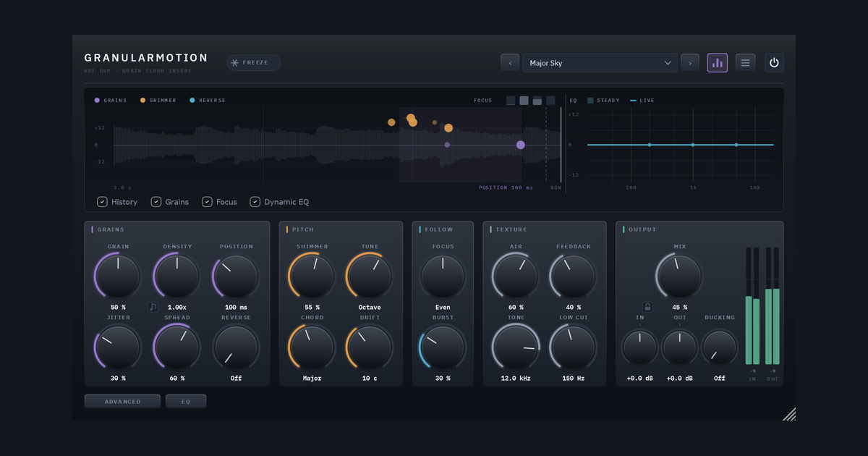Toggle the Freeze snowflake button
868x456 pixels.
pyautogui.click(x=254, y=63)
